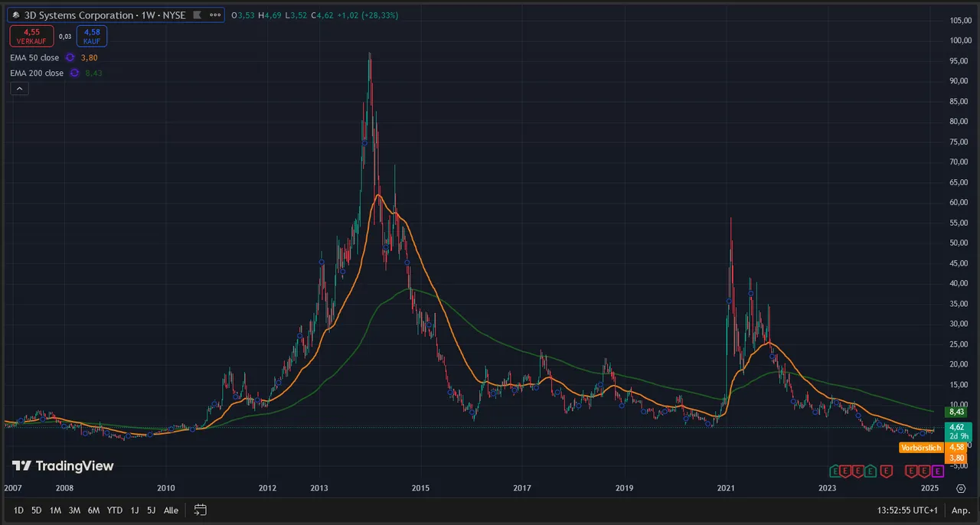The height and width of the screenshot is (525, 980).
Task: Click the orange 3,80 EMA 50 axis label
Action: pos(956,458)
